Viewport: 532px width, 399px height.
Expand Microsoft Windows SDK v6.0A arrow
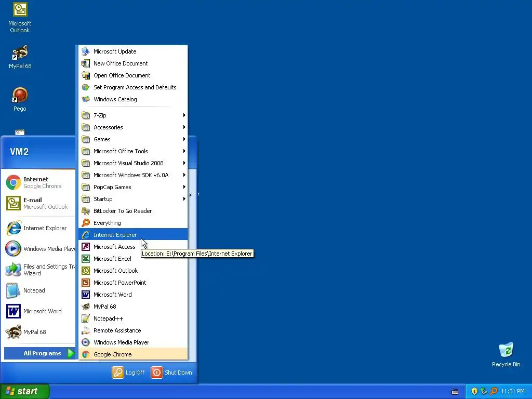184,175
